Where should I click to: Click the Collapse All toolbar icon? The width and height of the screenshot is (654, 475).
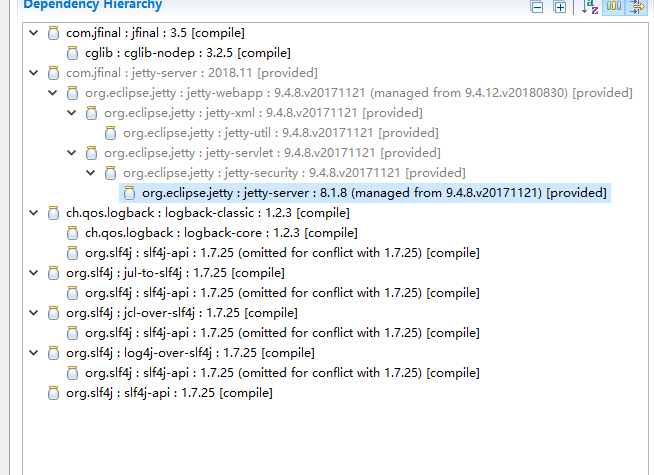point(537,7)
